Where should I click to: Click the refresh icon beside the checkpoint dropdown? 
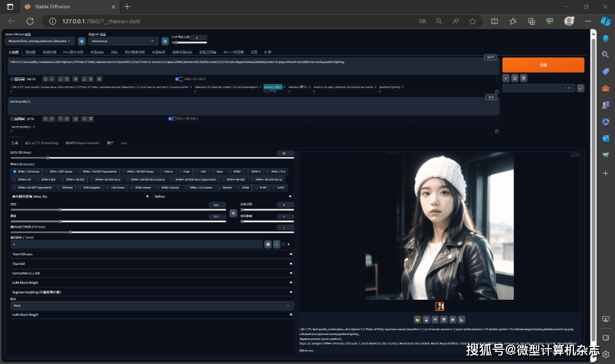tap(81, 41)
